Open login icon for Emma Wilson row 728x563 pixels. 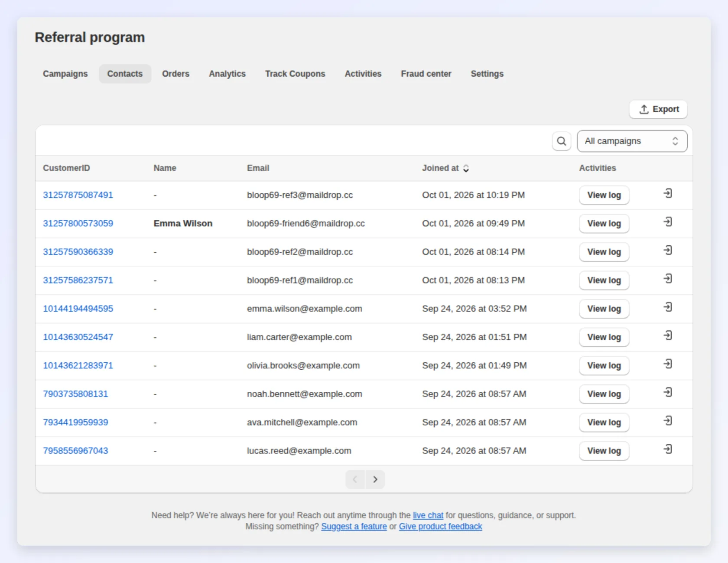tap(668, 222)
